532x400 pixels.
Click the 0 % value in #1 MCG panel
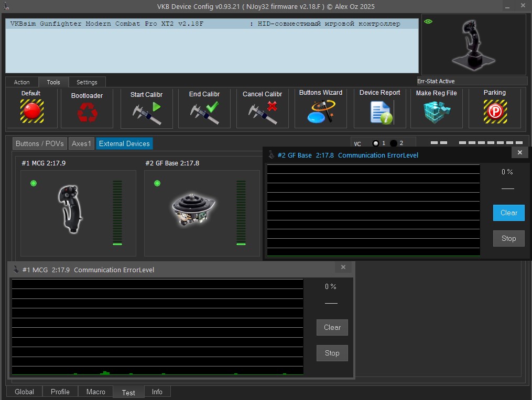(331, 286)
